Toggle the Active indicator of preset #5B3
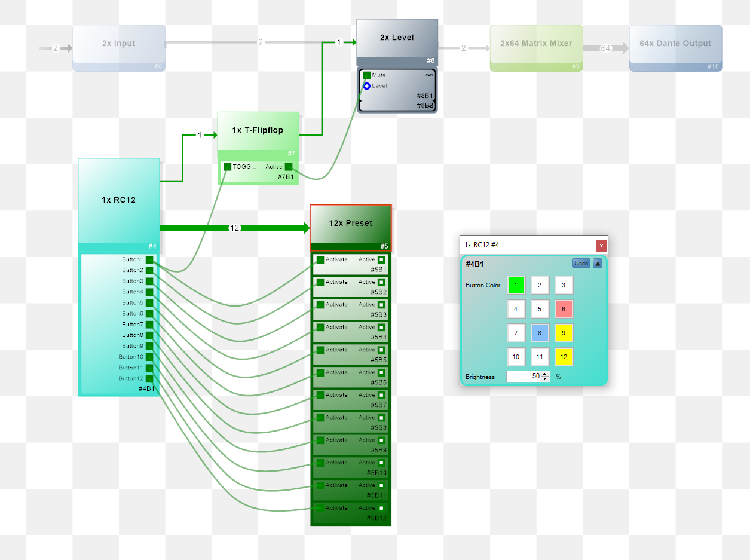The image size is (750, 560). [x=381, y=305]
